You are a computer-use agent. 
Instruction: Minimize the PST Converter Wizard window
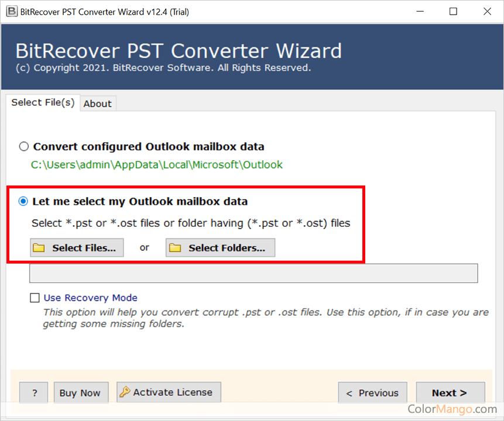[x=420, y=12]
